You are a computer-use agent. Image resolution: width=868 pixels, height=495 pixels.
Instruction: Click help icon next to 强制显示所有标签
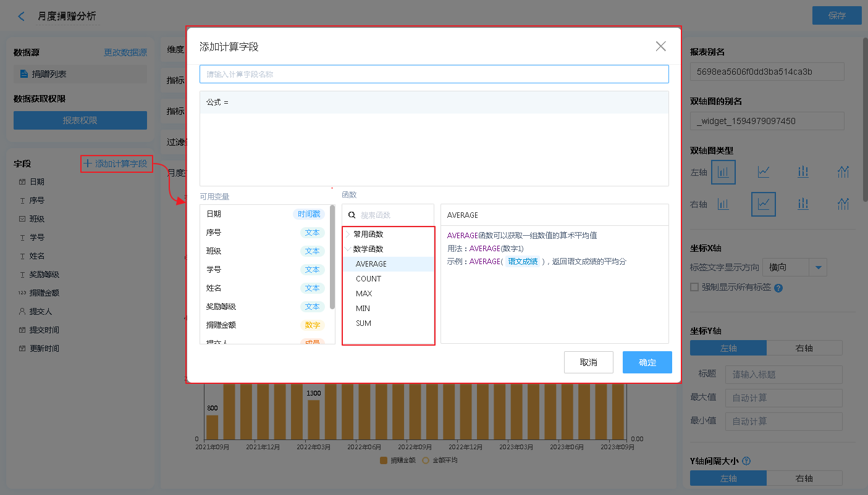coord(778,288)
